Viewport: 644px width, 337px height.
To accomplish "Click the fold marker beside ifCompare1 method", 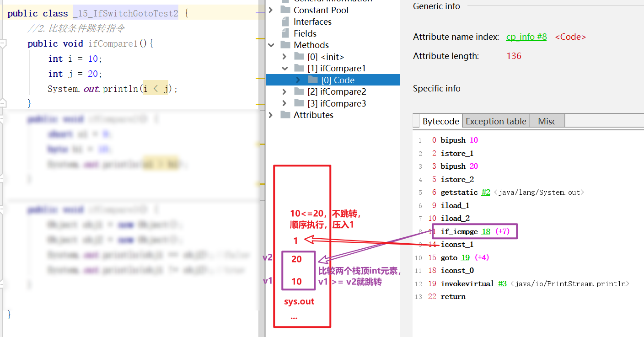I will point(3,44).
